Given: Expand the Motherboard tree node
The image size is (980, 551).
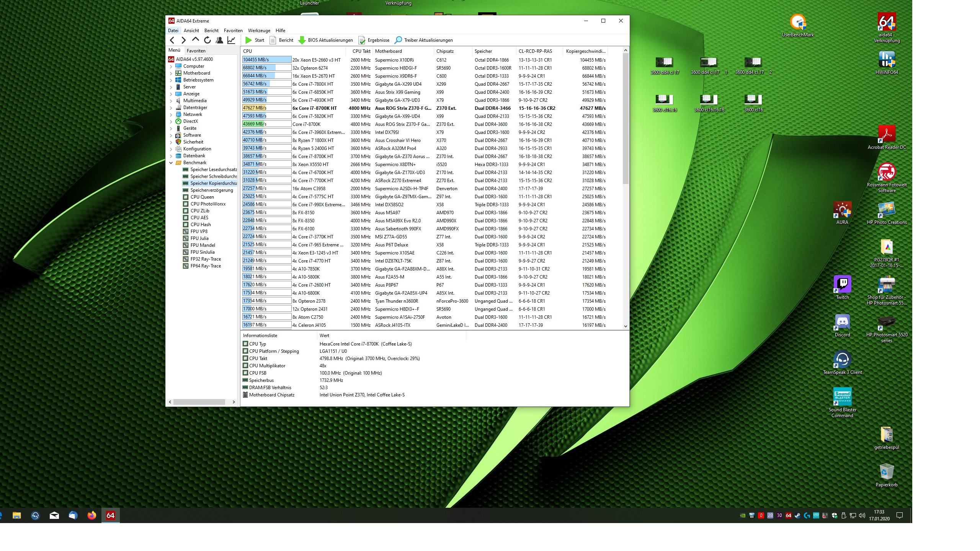Looking at the screenshot, I should pos(171,73).
